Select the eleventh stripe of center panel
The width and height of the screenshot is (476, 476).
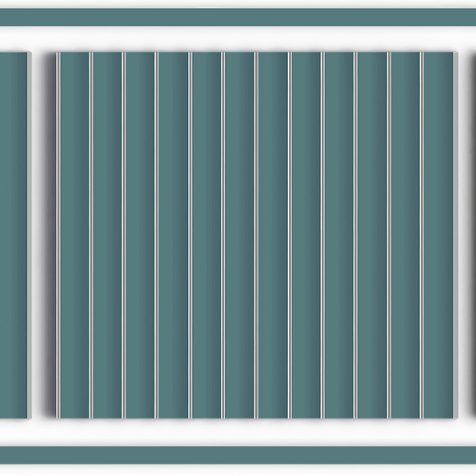(x=405, y=236)
